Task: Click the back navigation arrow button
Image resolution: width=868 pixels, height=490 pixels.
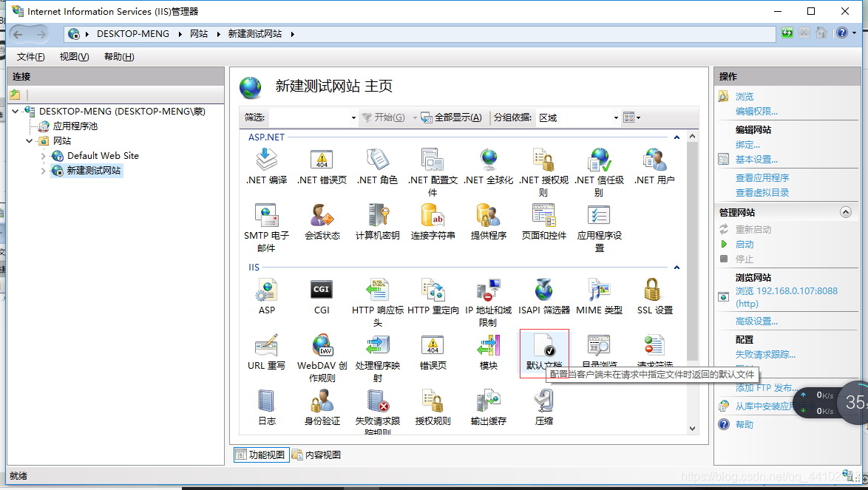Action: click(18, 34)
